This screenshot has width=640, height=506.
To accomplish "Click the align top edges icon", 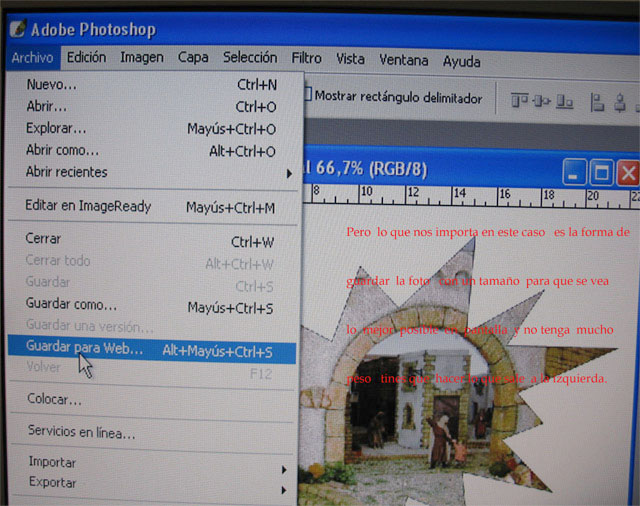I will click(x=519, y=100).
